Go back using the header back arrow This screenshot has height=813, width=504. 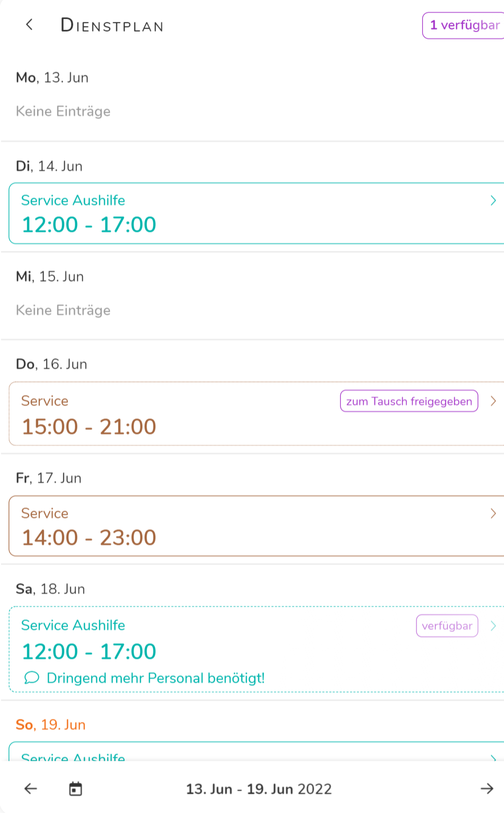tap(30, 25)
